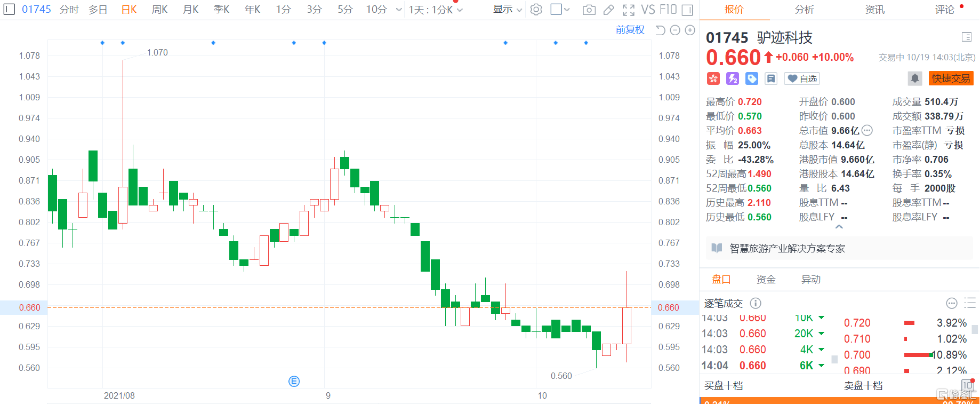Screen dimensions: 980x404
Task: Switch to 5分 minute chart
Action: point(345,10)
